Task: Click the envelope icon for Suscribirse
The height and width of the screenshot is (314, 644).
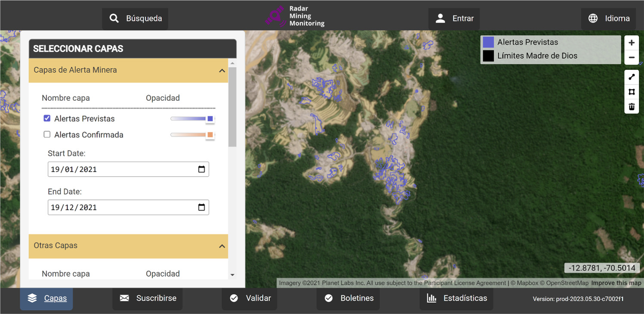Action: tap(124, 298)
